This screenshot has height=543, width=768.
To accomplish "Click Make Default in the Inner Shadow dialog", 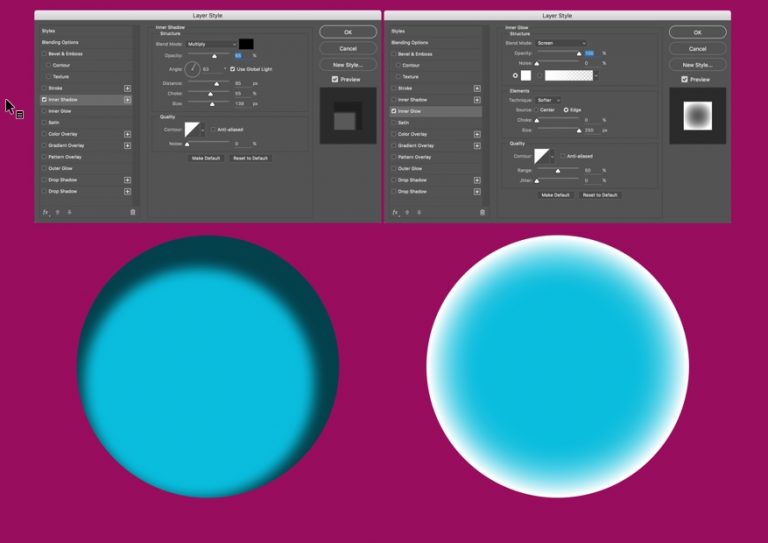I will pyautogui.click(x=206, y=158).
